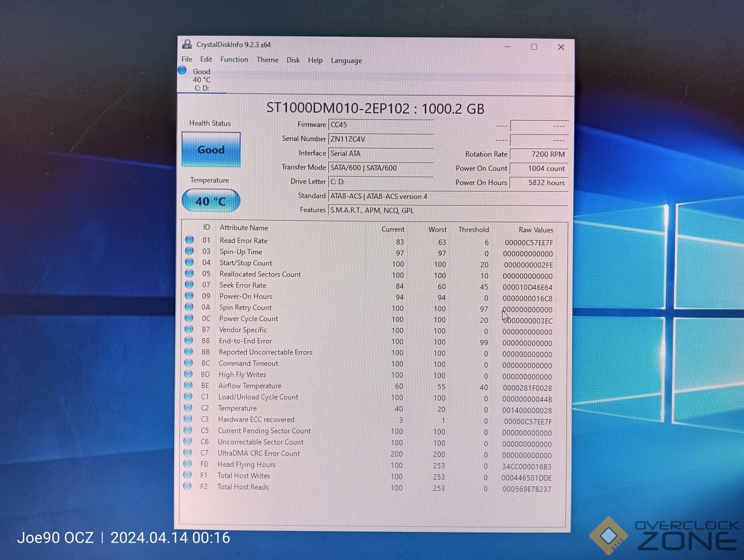The height and width of the screenshot is (560, 744).
Task: Click the status orb for Reallocated Sectors Count
Action: [x=190, y=273]
